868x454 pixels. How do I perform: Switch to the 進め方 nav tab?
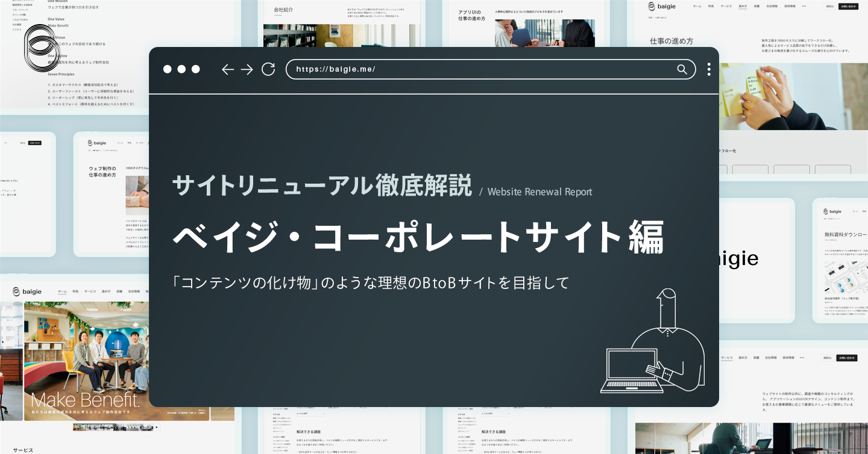point(743,6)
